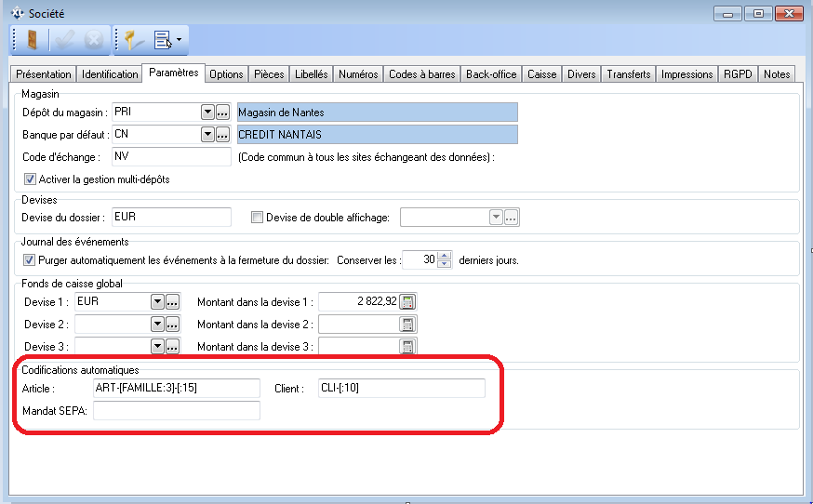
Task: Expand the Devise 2 dropdown list
Action: pos(157,324)
